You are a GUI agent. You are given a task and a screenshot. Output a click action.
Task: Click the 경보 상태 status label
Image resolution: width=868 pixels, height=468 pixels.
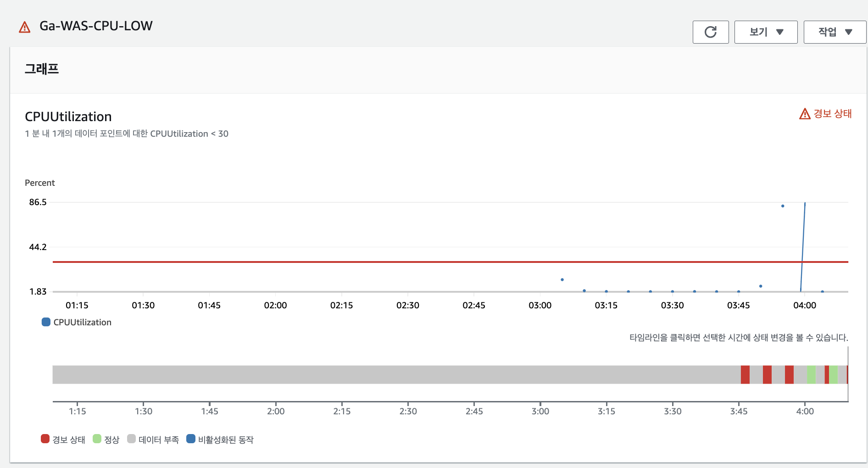pos(832,114)
